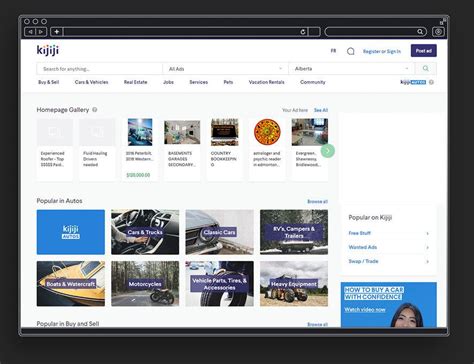Click the browser back arrow
This screenshot has width=474, height=364.
(x=30, y=32)
